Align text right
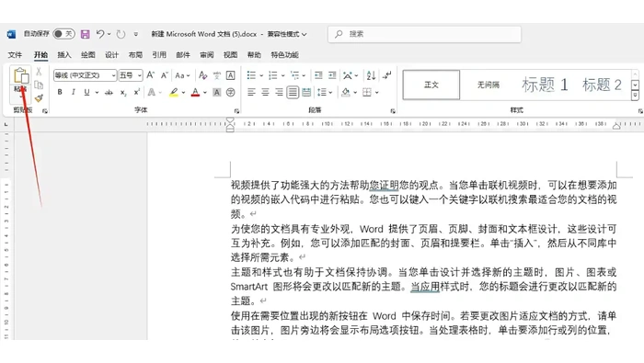 (x=279, y=92)
